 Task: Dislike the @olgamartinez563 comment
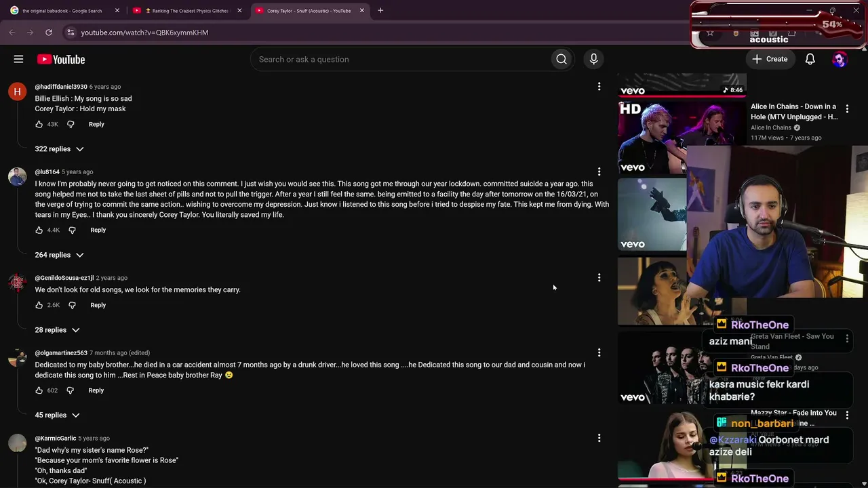(70, 390)
